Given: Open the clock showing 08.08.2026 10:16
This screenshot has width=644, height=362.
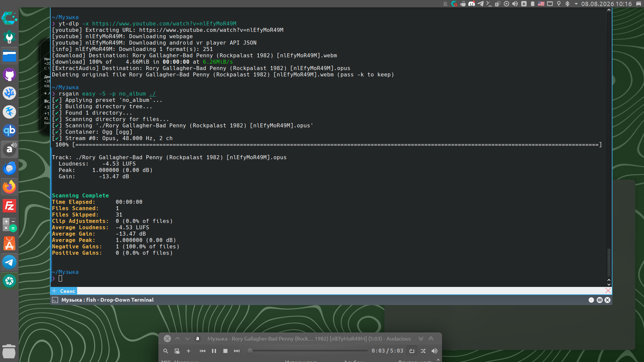Looking at the screenshot, I should pos(606,4).
